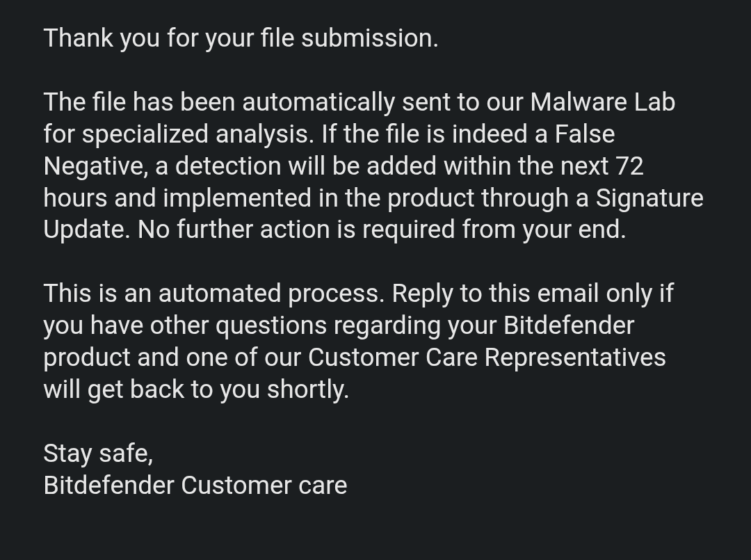Click the word "Signature"
Viewport: 751px width, 560px height.
pyautogui.click(x=649, y=198)
